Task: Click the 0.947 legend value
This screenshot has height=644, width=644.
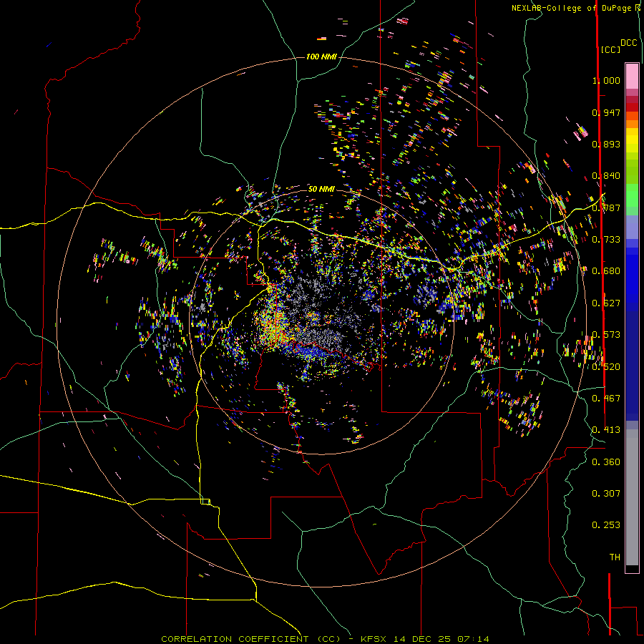Action: (606, 112)
